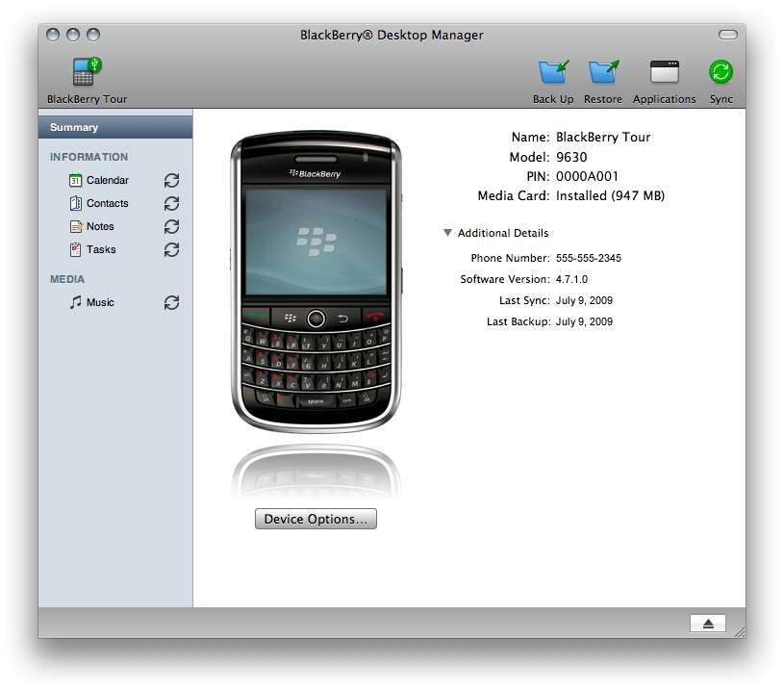The height and width of the screenshot is (691, 784).
Task: Click the device name BlackBerry Tour value
Action: (603, 137)
